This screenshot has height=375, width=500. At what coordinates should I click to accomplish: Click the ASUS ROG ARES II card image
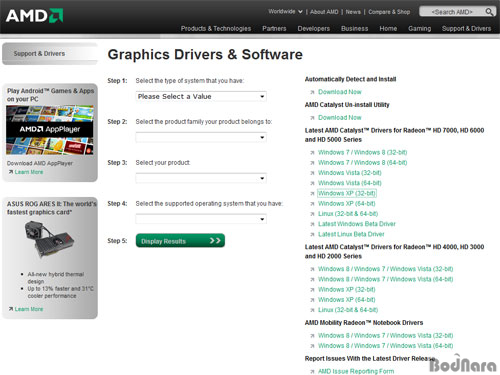coord(50,240)
